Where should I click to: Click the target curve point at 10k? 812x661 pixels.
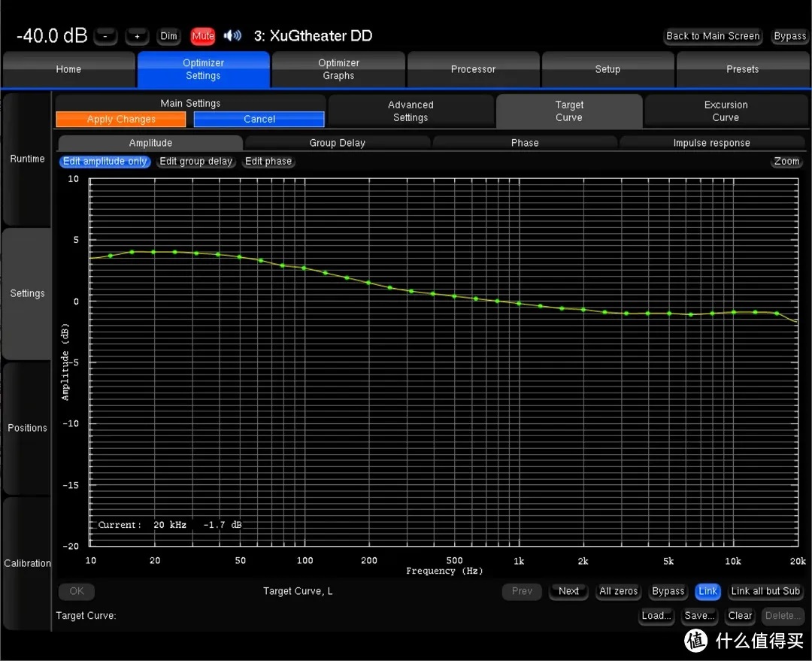click(734, 312)
